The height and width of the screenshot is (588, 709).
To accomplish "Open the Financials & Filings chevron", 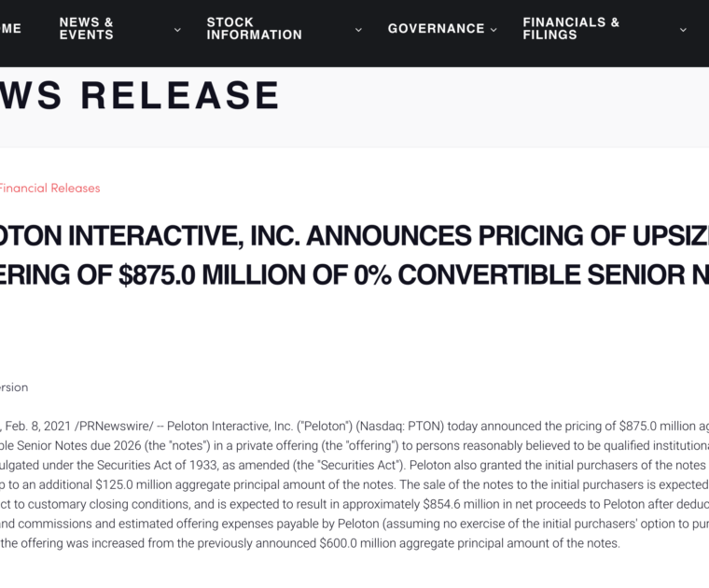I will pos(683,30).
